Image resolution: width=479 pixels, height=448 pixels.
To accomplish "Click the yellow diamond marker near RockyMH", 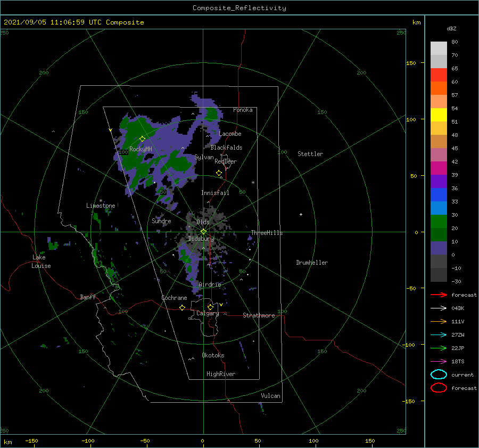I will coord(142,139).
